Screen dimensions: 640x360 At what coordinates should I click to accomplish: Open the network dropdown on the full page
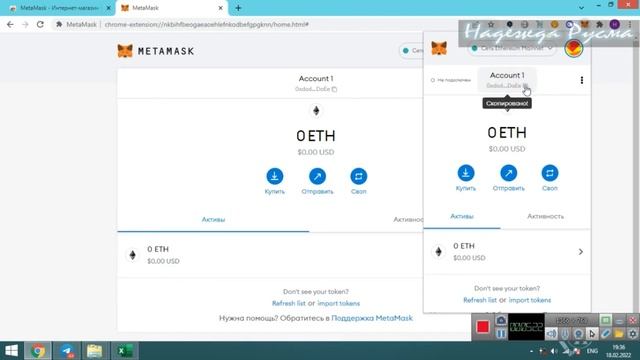click(x=411, y=51)
